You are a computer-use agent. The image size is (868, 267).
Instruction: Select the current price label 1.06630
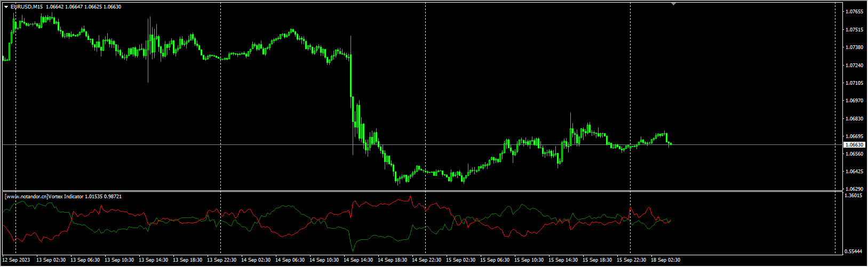854,145
